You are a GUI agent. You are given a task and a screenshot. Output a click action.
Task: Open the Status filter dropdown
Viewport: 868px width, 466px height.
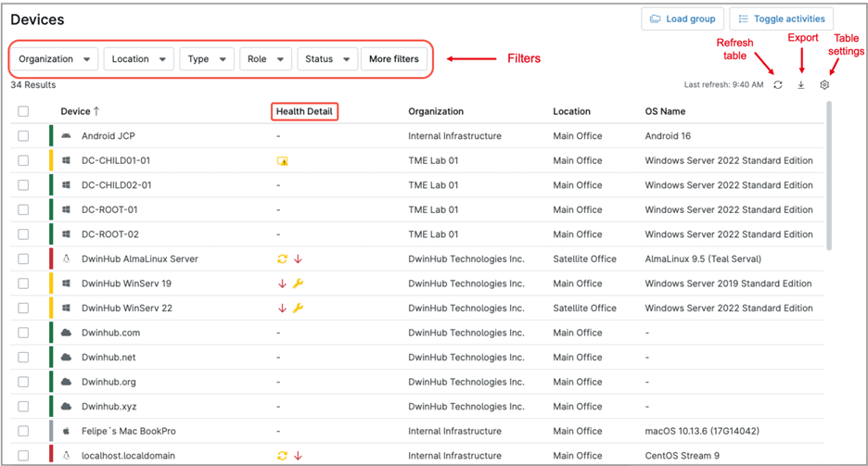click(326, 59)
